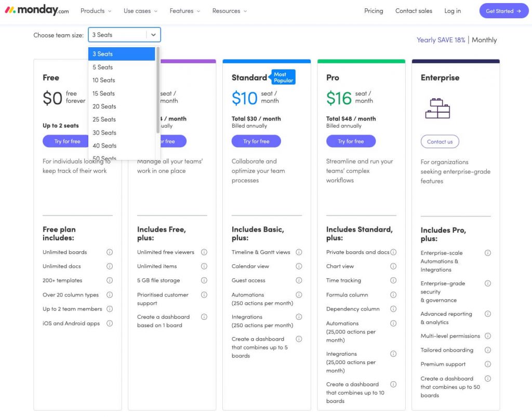Expand the Use cases menu

tap(140, 11)
